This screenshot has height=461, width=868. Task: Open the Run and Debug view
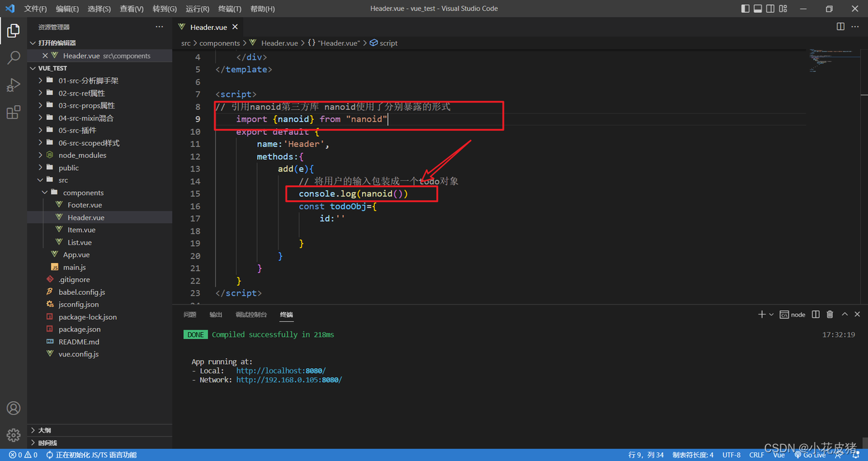[13, 85]
